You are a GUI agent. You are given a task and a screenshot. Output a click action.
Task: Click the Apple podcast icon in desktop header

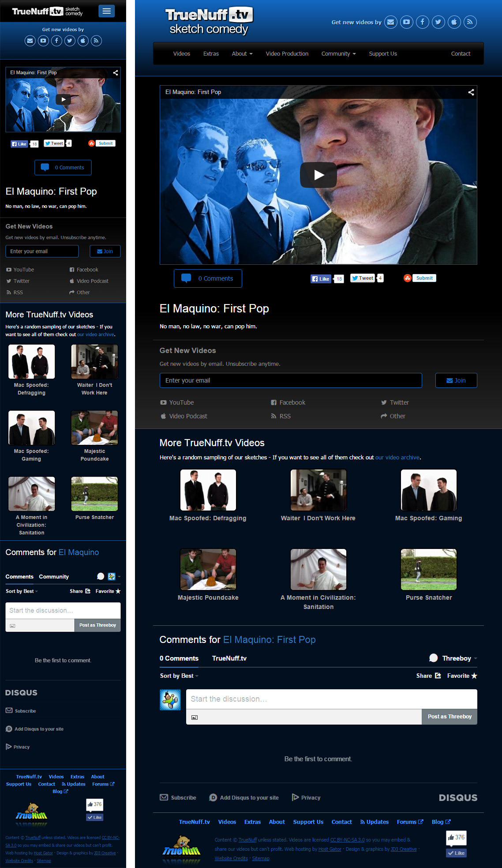pyautogui.click(x=454, y=22)
